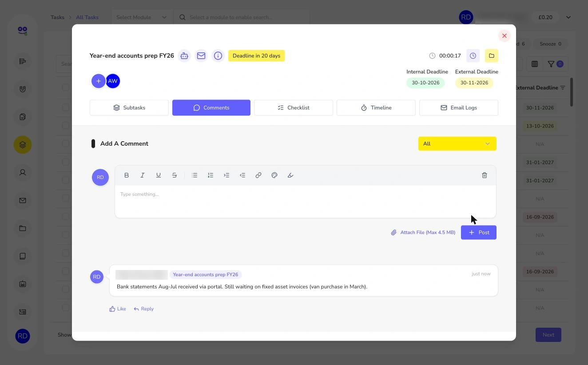Open the book icon in the left sidebar
The height and width of the screenshot is (365, 588).
pos(23,256)
